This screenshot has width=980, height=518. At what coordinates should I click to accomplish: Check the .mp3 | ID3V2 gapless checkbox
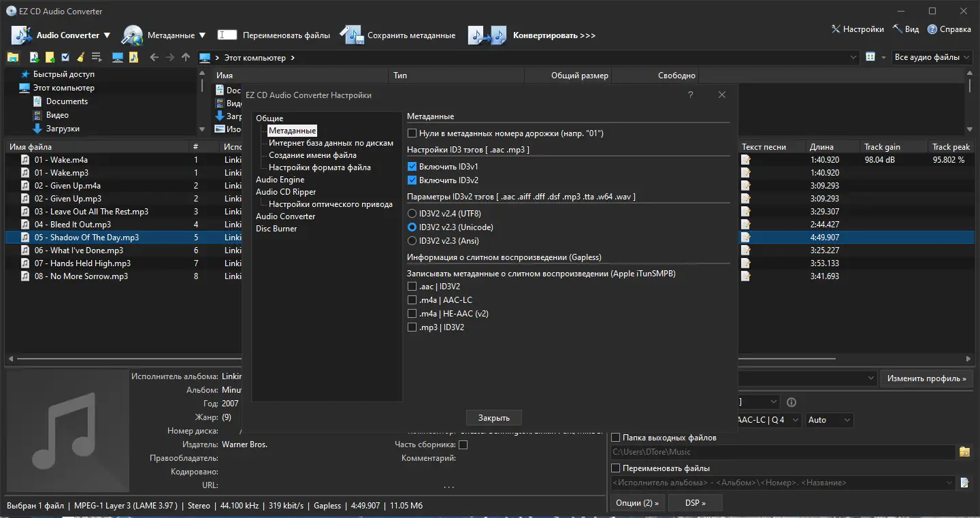[x=412, y=327]
